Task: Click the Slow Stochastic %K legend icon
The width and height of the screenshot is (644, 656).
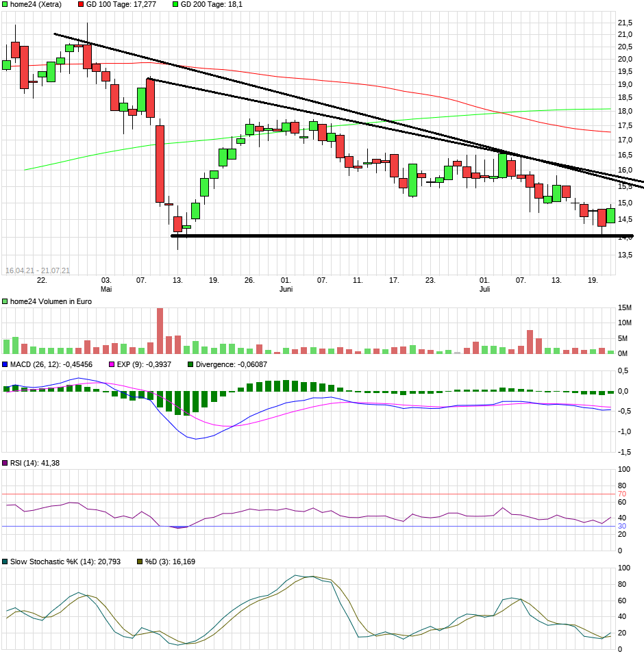Action: (6, 560)
